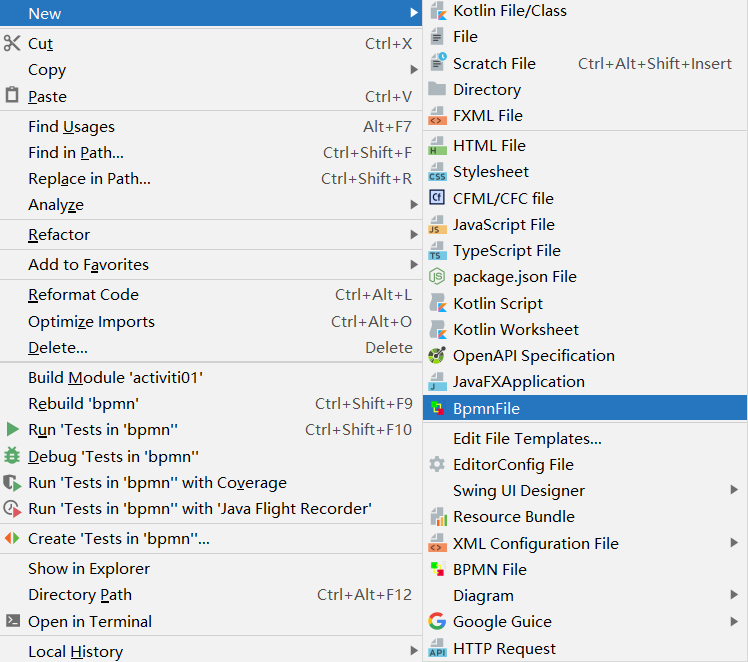Viewport: 748px width, 662px height.
Task: Choose Replace in Path... entry
Action: [211, 178]
